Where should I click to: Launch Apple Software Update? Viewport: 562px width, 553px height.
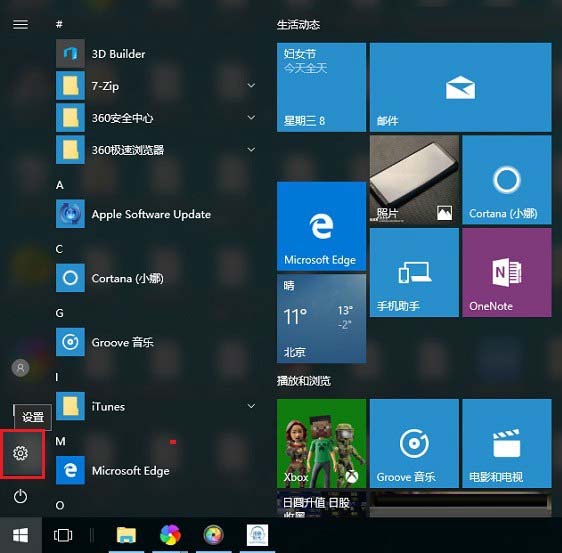click(x=156, y=214)
